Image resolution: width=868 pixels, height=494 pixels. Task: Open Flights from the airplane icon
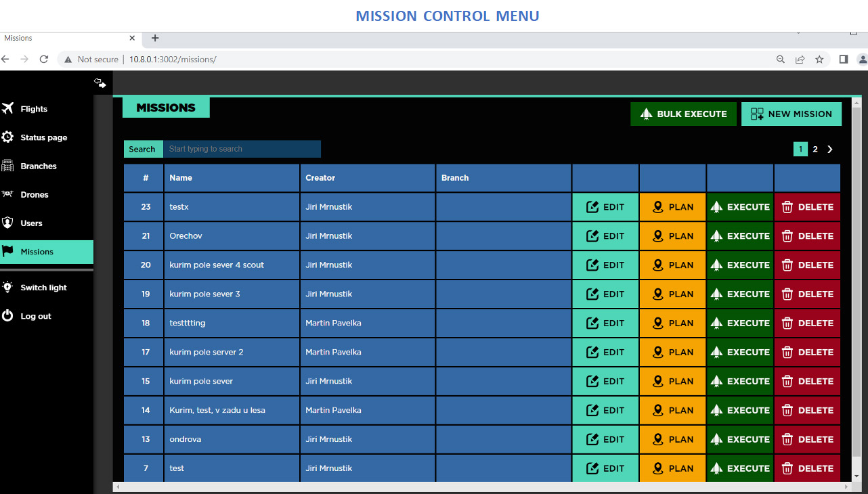coord(8,108)
